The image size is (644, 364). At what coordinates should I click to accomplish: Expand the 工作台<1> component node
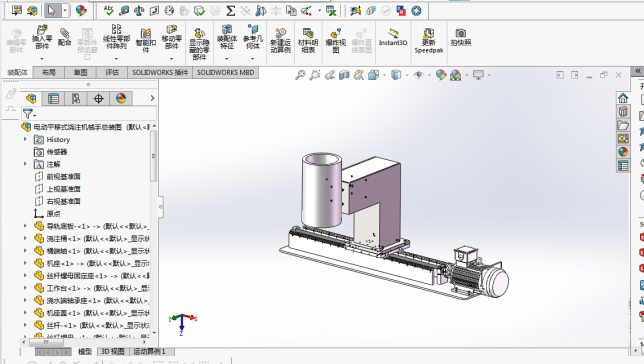(x=25, y=288)
